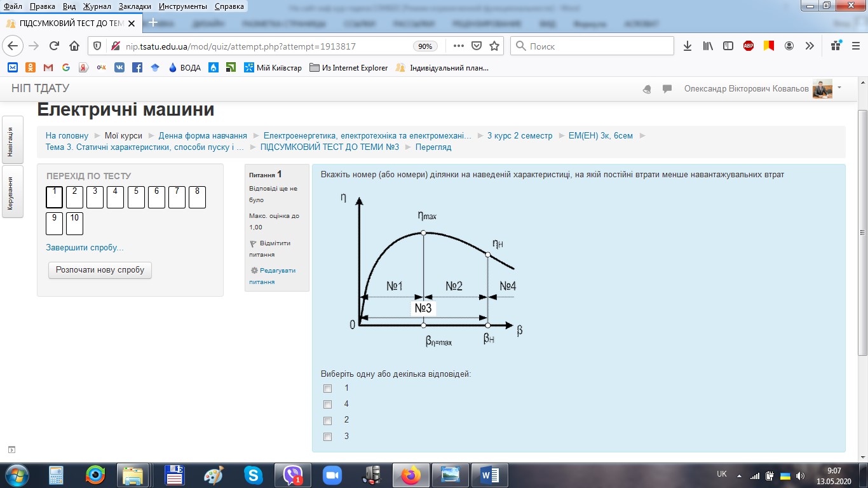Open the Из Internet Explorer bookmarks folder

[348, 67]
